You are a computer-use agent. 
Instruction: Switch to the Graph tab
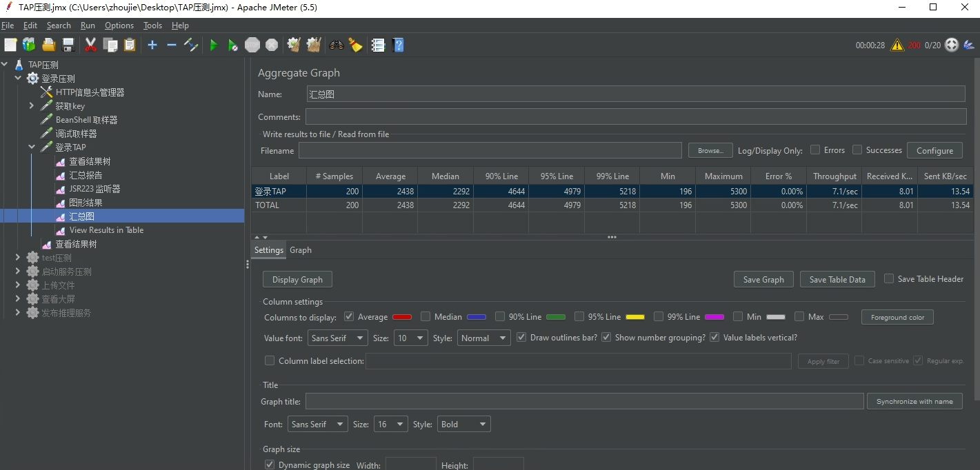300,250
